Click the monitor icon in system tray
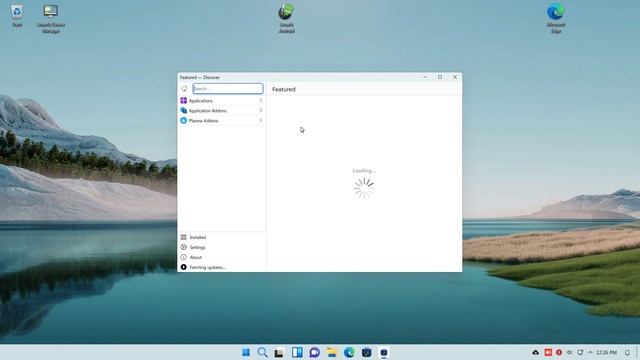640x360 pixels. coord(580,352)
